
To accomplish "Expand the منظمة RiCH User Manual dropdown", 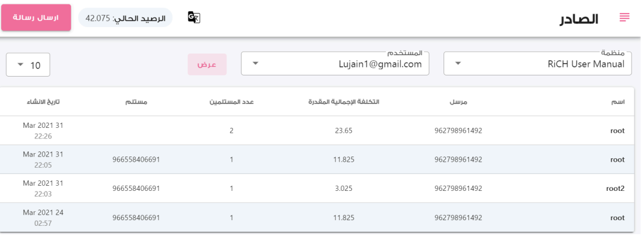I will click(x=538, y=64).
